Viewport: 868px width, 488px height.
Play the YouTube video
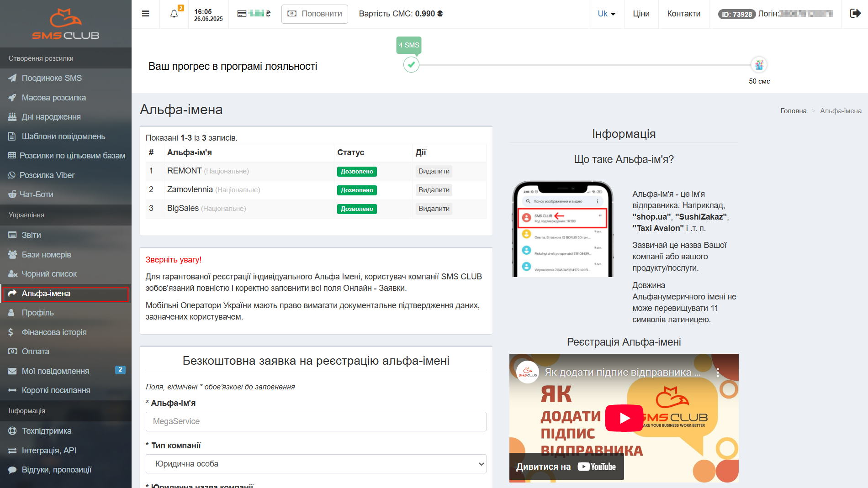coord(624,418)
